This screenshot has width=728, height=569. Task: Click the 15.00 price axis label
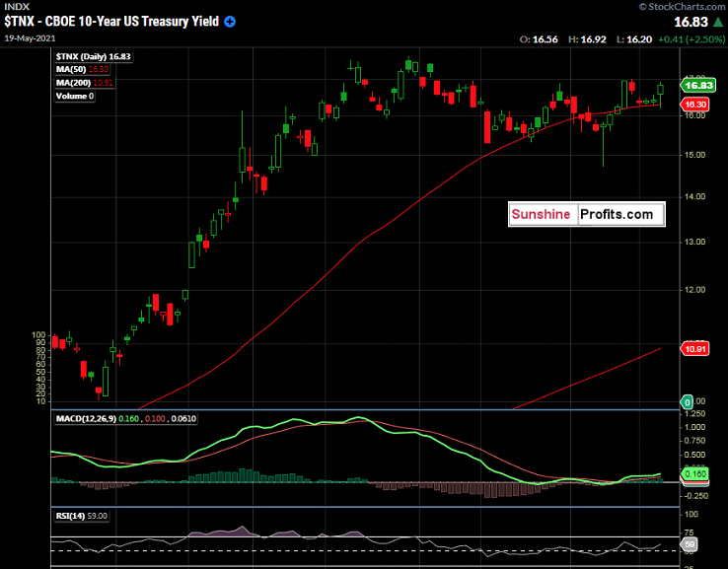point(695,155)
